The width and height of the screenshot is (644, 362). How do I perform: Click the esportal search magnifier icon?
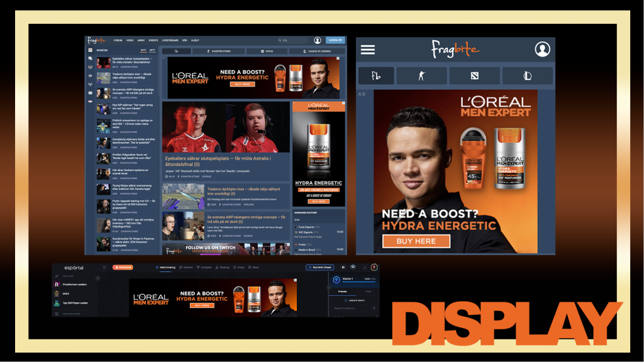(104, 268)
